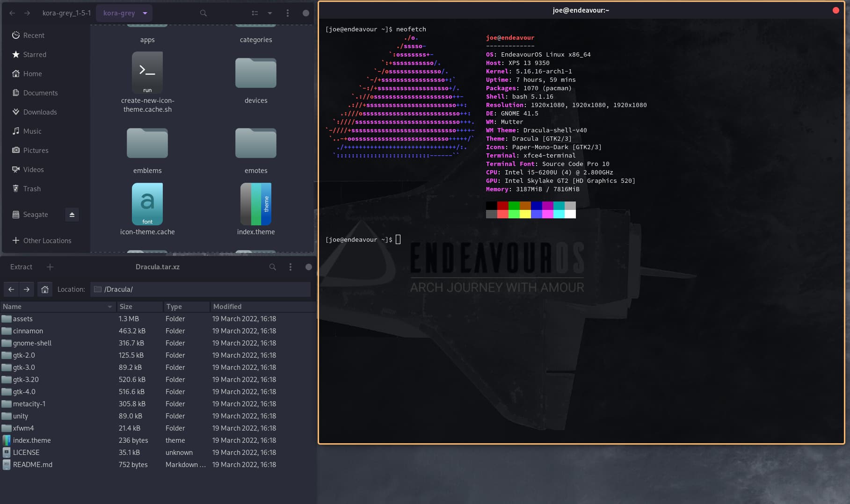The width and height of the screenshot is (850, 504).
Task: Select the emblems folder
Action: (x=147, y=143)
